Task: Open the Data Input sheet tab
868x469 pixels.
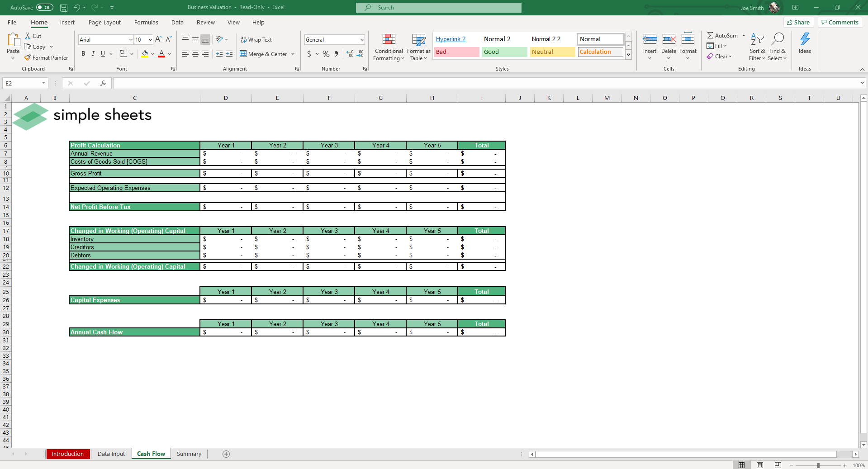Action: pos(111,454)
